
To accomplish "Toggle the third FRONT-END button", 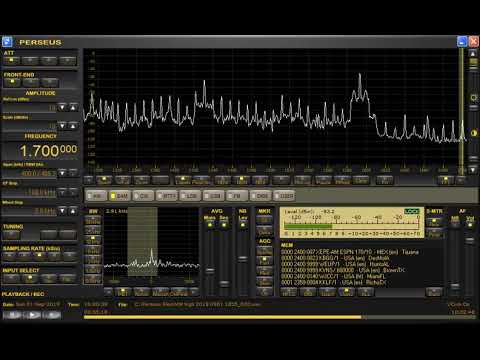I will pyautogui.click(x=50, y=82).
